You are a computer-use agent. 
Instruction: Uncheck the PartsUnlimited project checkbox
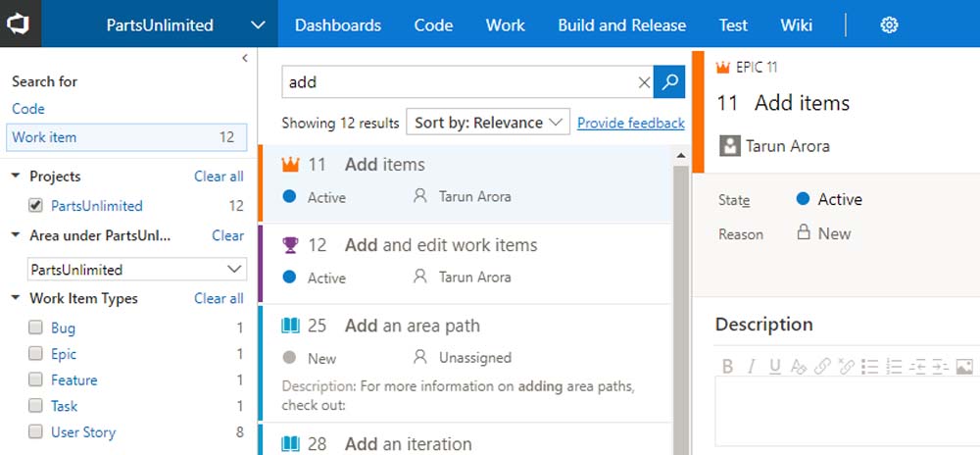36,206
